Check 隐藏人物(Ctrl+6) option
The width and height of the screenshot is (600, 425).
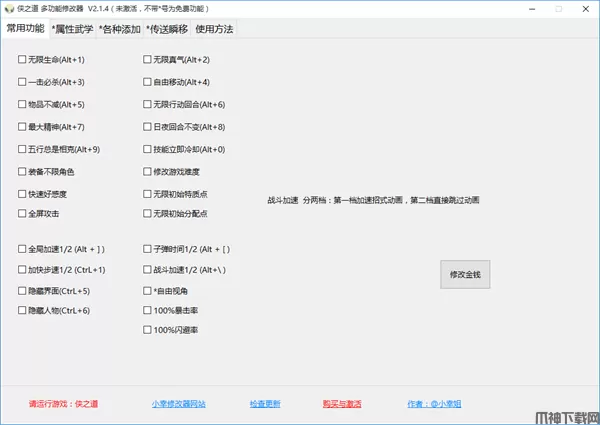pos(22,310)
